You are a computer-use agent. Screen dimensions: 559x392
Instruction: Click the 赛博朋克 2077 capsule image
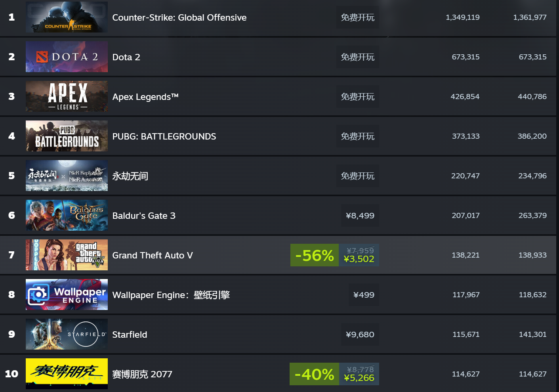point(67,373)
